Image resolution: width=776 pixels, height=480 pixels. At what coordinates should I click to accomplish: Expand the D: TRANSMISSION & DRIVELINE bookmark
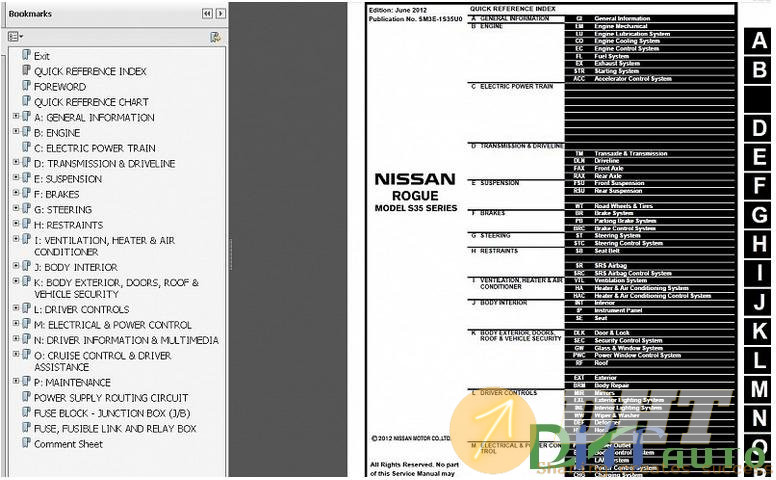16,162
